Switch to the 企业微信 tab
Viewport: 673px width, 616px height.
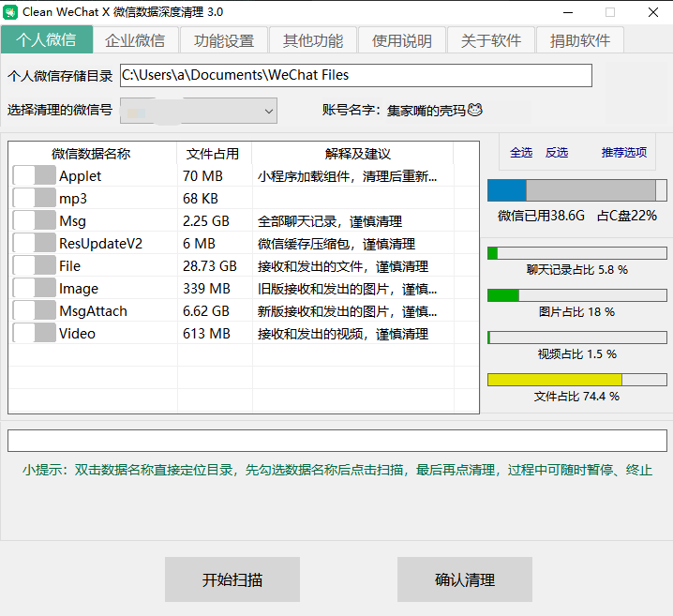pos(135,40)
